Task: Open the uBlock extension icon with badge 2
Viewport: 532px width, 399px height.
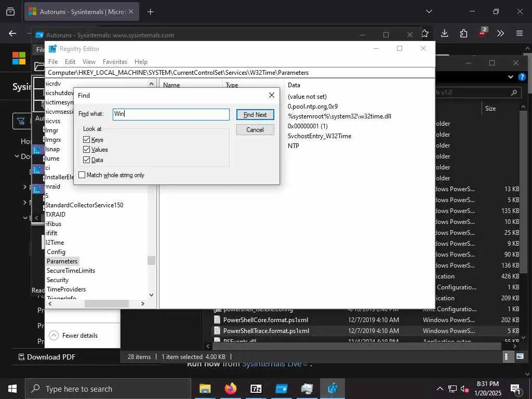Action: click(483, 33)
